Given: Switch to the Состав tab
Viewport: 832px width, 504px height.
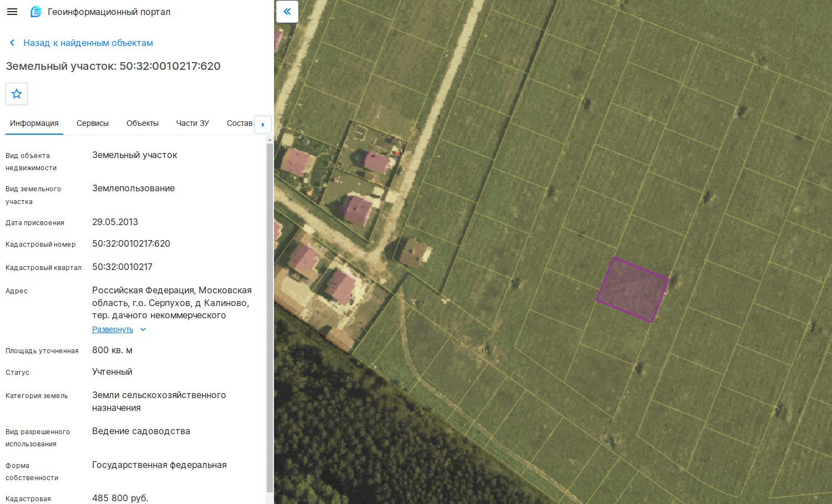Looking at the screenshot, I should coord(240,123).
